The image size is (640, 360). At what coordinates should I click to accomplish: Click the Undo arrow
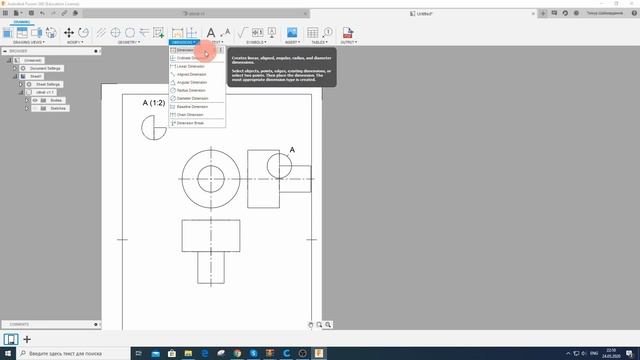click(x=42, y=13)
